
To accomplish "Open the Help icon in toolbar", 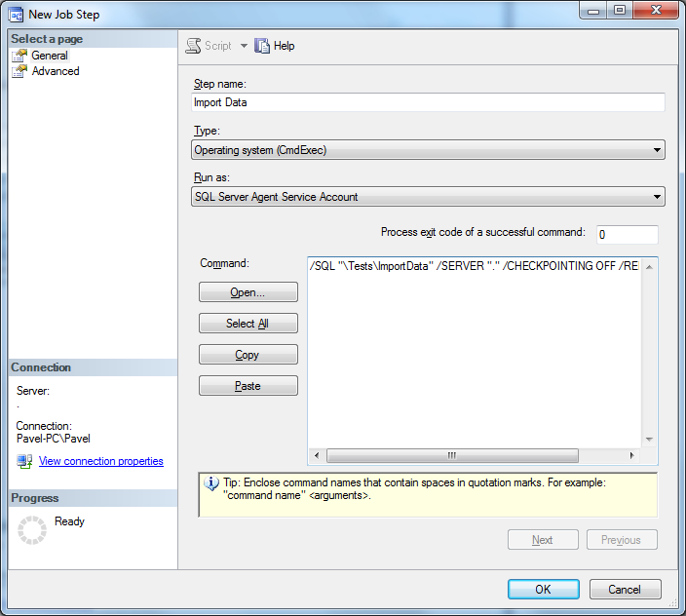I will click(262, 46).
